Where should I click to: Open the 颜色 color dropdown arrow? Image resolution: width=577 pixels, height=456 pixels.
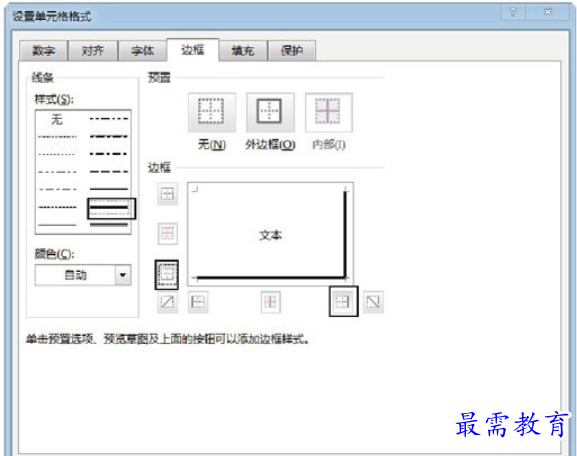click(123, 275)
